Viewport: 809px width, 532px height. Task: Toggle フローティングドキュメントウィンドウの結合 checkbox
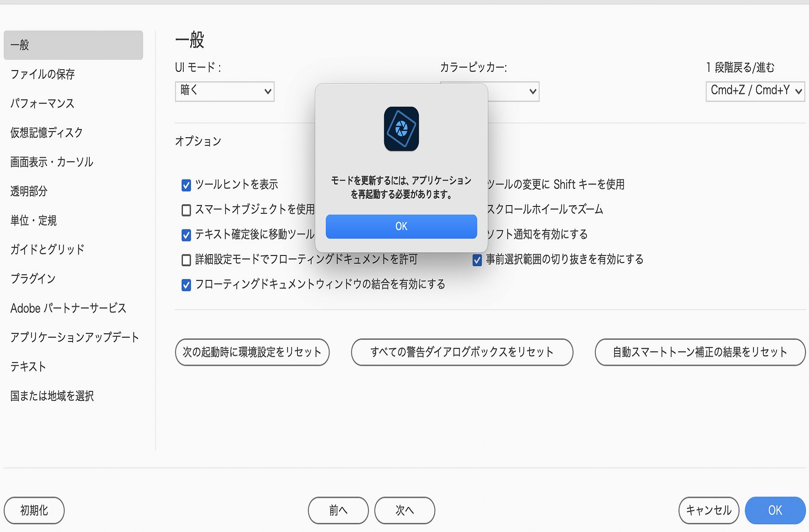[186, 285]
